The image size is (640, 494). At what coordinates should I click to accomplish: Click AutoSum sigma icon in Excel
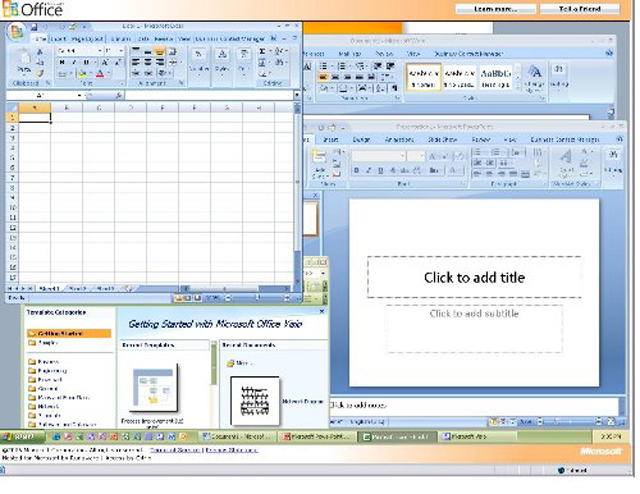coord(263,51)
